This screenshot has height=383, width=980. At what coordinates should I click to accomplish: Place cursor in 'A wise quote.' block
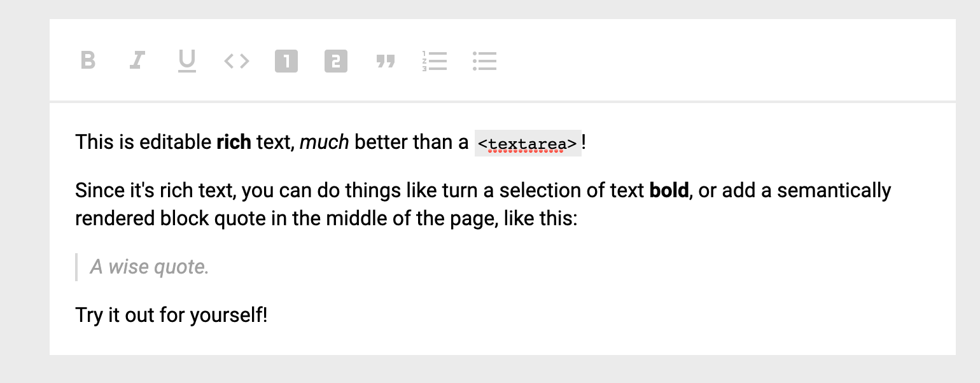(x=150, y=267)
